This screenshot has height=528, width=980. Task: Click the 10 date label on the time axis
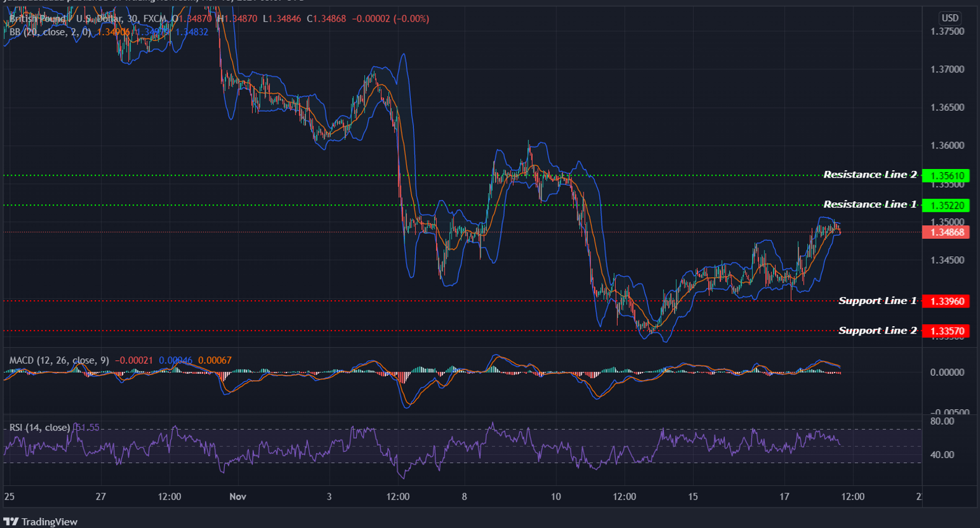pos(556,496)
